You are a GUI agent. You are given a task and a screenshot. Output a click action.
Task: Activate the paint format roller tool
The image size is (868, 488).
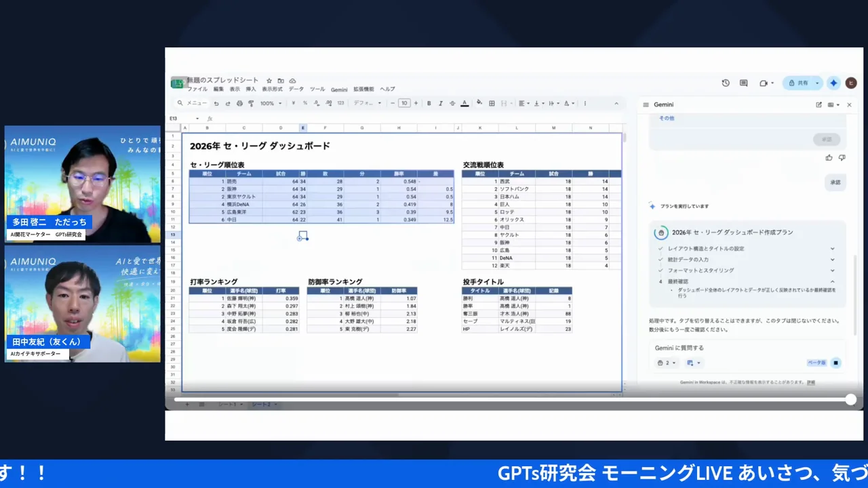pyautogui.click(x=251, y=104)
